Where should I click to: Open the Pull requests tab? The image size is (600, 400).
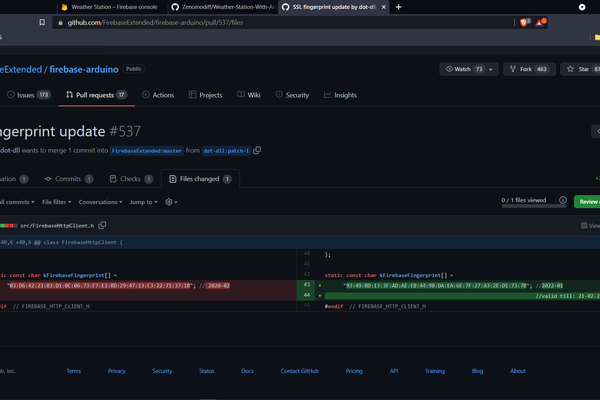tap(94, 95)
